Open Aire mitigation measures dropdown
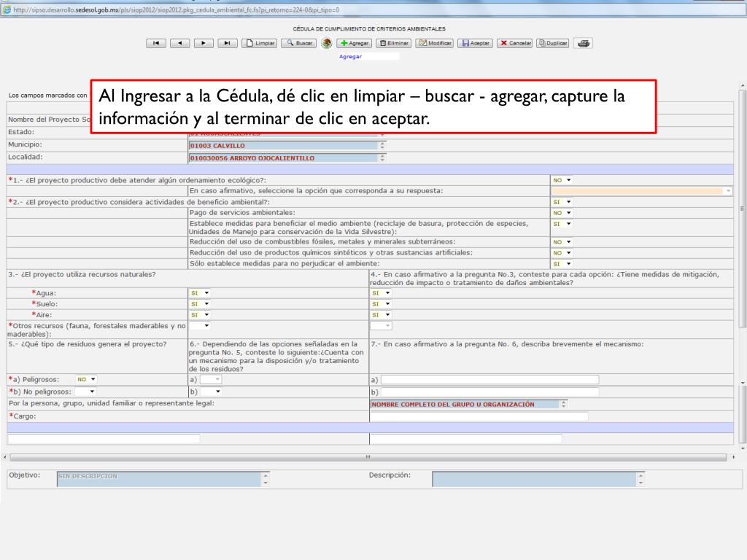This screenshot has height=560, width=747. pos(381,315)
